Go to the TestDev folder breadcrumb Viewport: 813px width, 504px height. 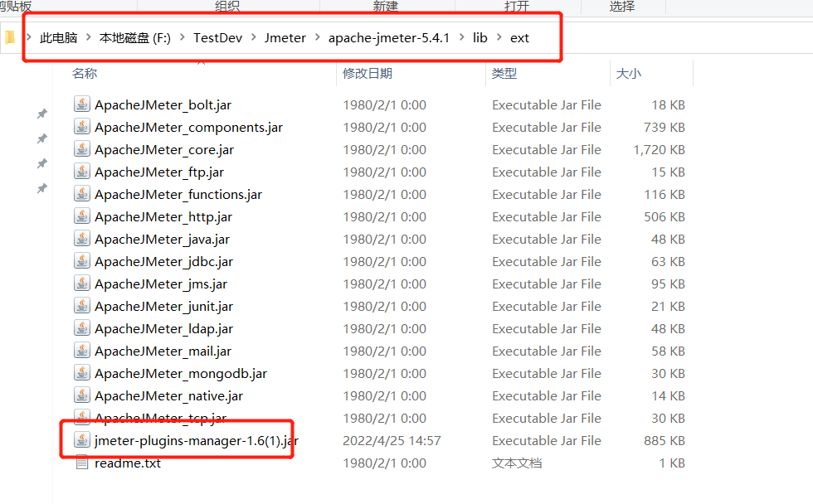pos(217,38)
